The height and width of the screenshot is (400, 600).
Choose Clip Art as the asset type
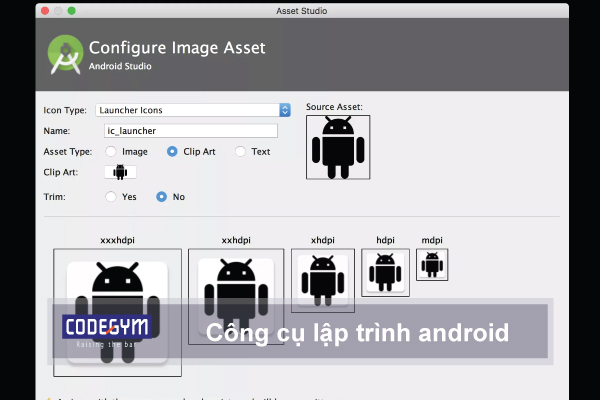(x=173, y=152)
